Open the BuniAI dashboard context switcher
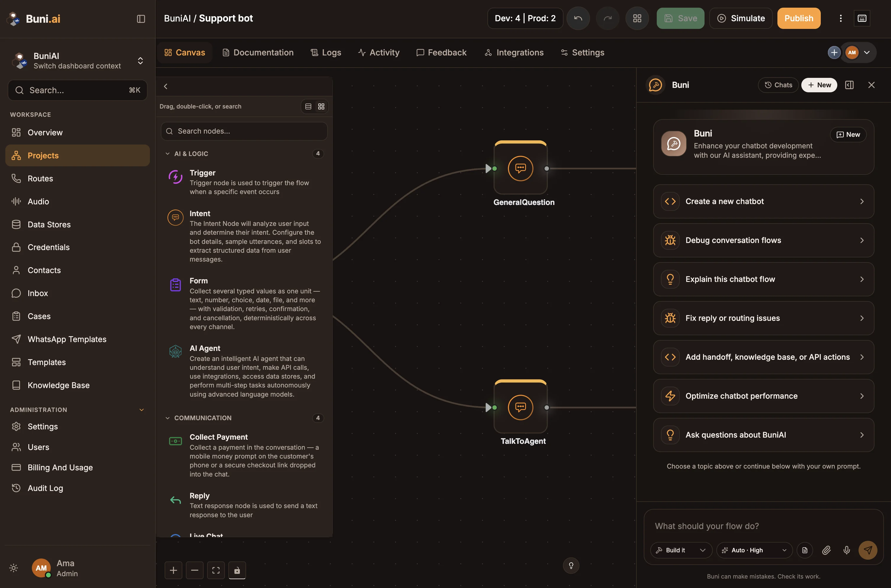This screenshot has width=891, height=588. [x=78, y=61]
